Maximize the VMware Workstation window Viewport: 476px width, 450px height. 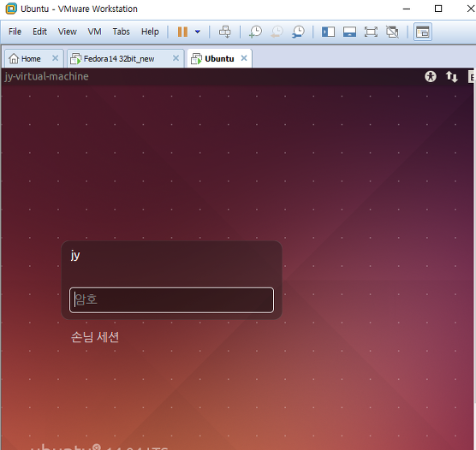click(x=438, y=9)
